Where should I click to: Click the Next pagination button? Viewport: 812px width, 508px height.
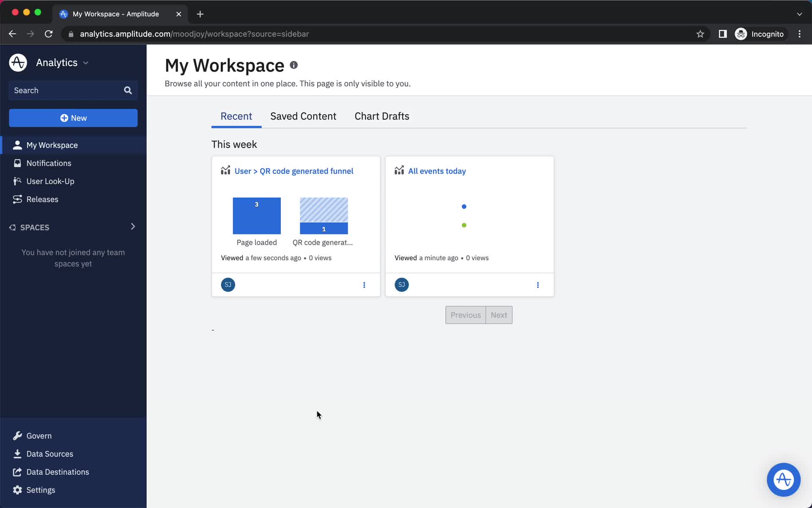tap(499, 315)
